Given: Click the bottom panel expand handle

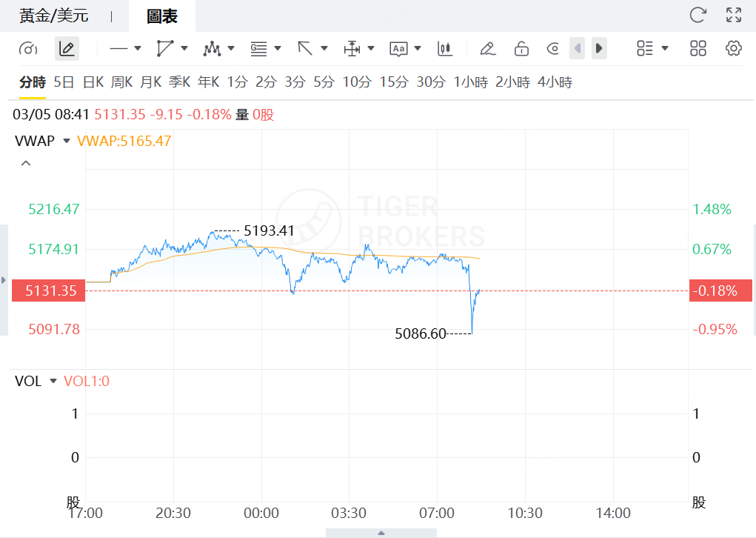Looking at the screenshot, I should coord(381,532).
